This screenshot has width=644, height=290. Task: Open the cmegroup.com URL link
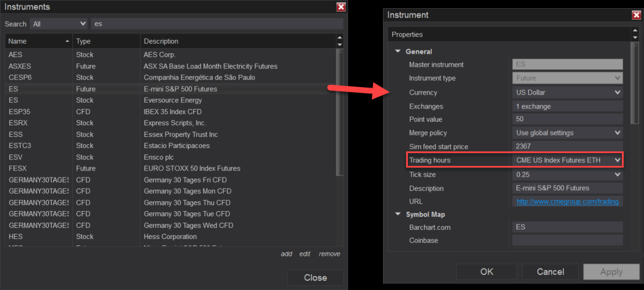point(567,202)
